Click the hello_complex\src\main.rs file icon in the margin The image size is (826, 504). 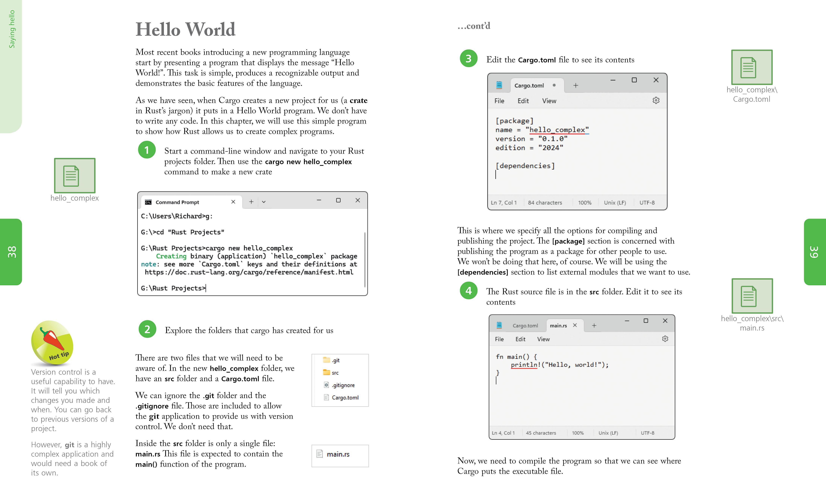pos(752,296)
